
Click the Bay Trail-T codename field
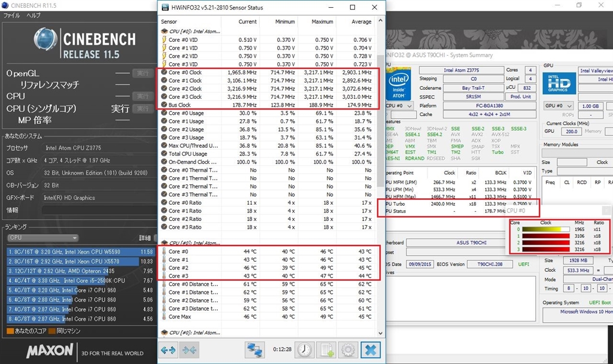click(474, 88)
